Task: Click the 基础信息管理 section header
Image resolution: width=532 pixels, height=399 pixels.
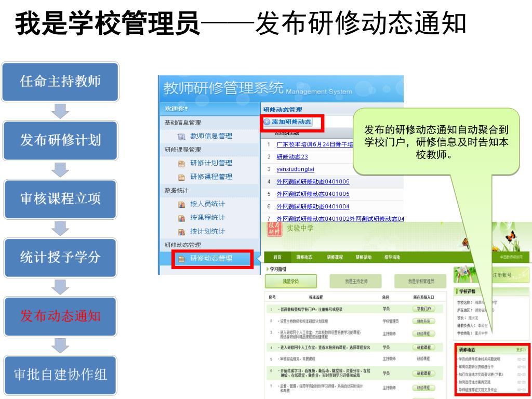Action: (x=182, y=123)
